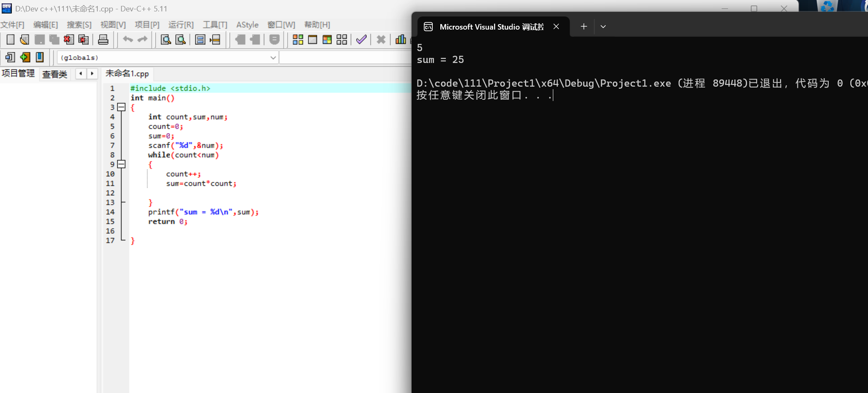Click the #include <stdio.h> code line
Image resolution: width=868 pixels, height=393 pixels.
pos(170,88)
